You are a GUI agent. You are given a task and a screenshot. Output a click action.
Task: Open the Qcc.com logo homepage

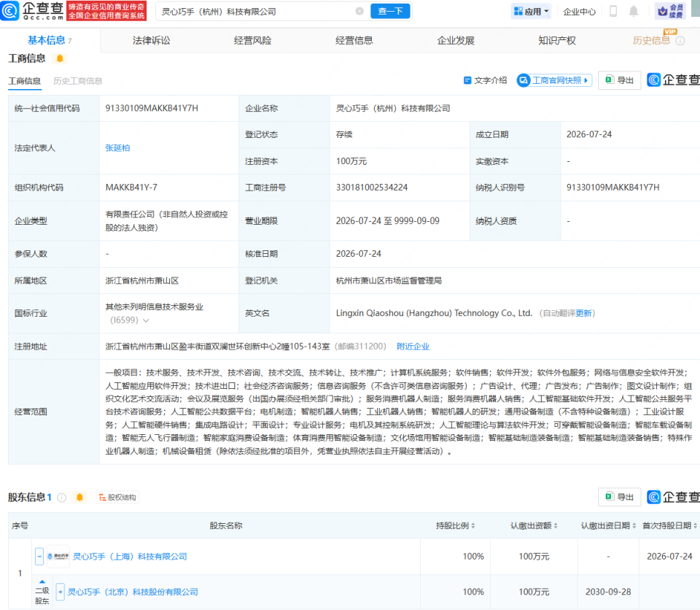click(32, 11)
